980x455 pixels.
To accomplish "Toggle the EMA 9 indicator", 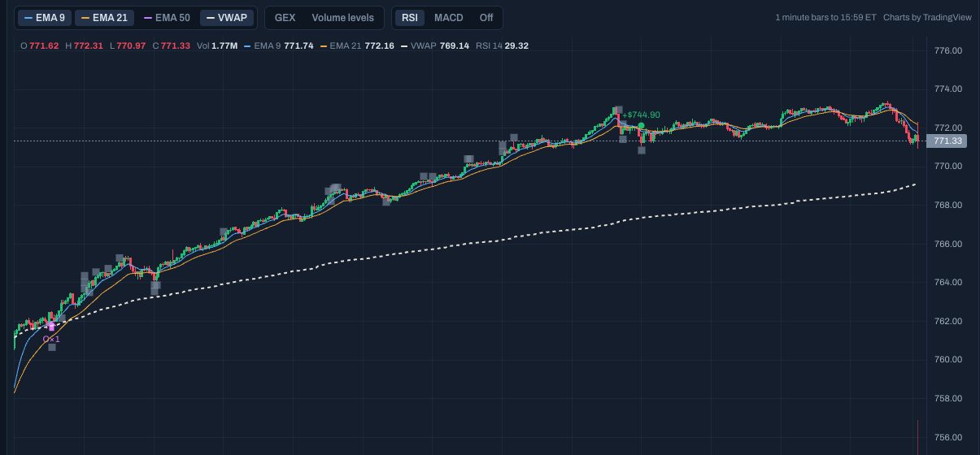I will [x=45, y=17].
